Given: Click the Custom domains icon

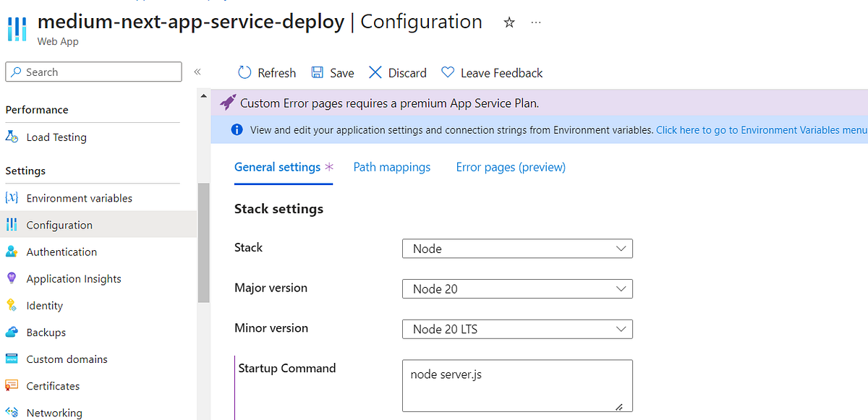Looking at the screenshot, I should click(12, 359).
